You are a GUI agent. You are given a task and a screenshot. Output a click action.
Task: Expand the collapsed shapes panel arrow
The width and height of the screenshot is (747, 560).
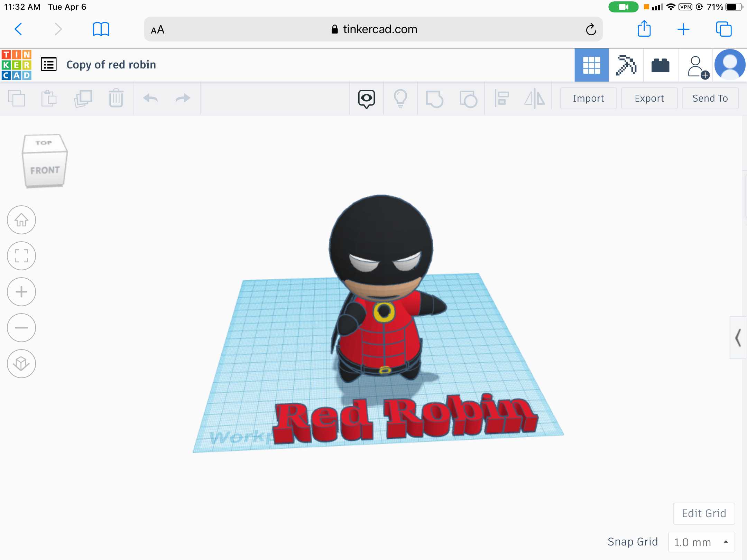coord(738,337)
